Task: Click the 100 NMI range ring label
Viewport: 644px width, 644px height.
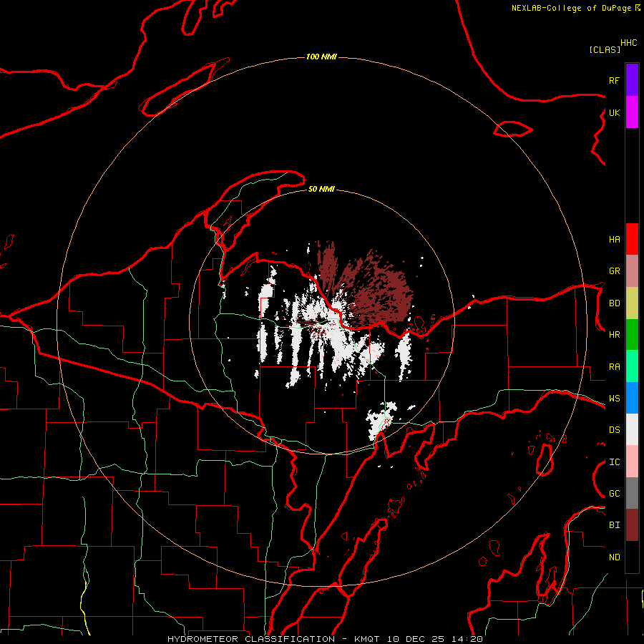Action: click(x=321, y=57)
